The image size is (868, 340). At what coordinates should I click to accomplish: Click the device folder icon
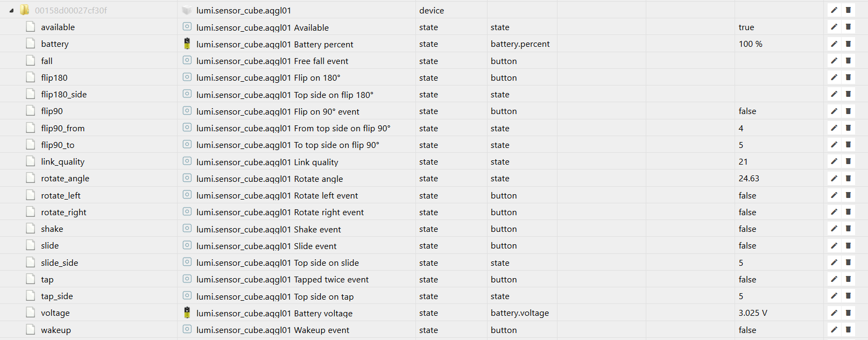[x=25, y=10]
